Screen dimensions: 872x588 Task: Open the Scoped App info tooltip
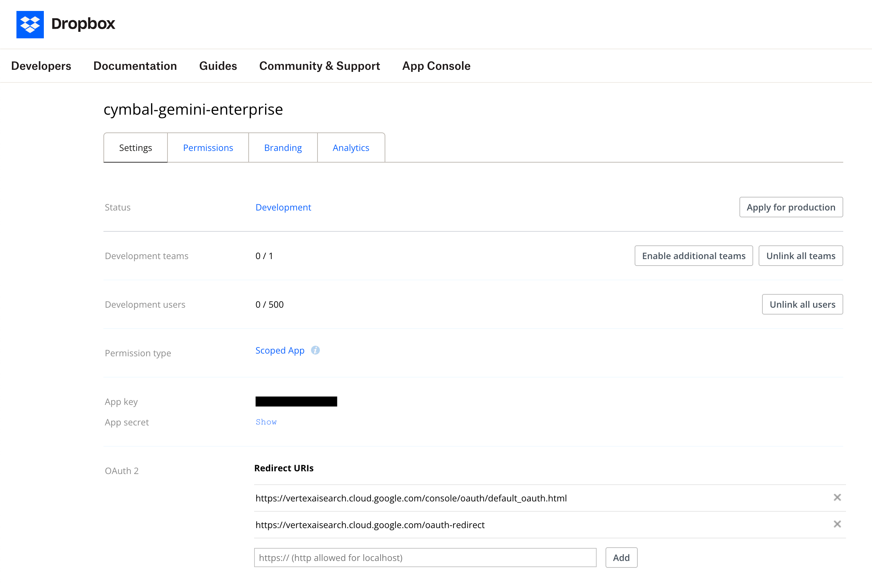click(315, 350)
